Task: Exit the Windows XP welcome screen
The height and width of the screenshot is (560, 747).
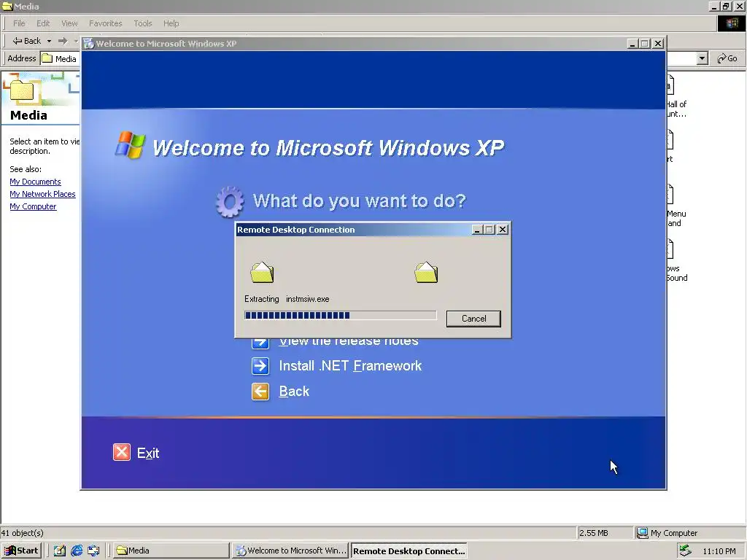Action: [x=147, y=453]
